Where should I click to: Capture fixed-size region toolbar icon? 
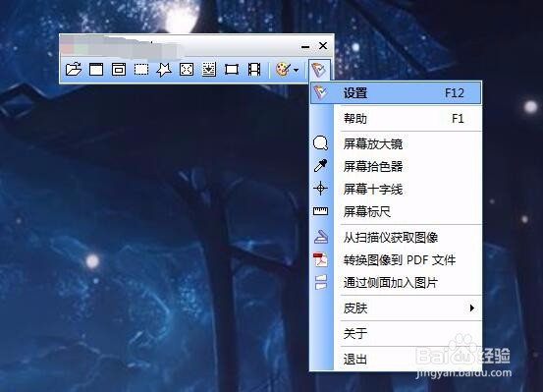point(232,70)
